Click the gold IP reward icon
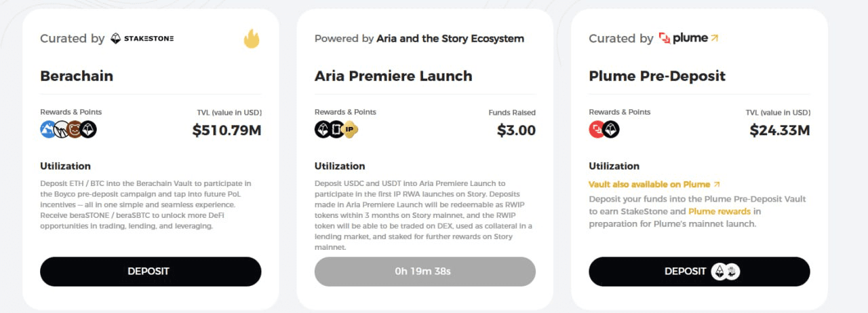The image size is (868, 313). pyautogui.click(x=350, y=129)
